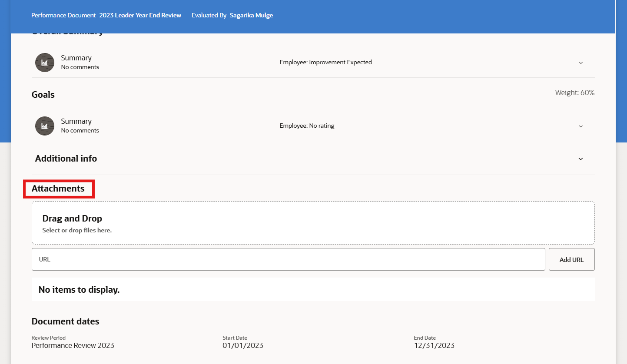Expand the Overall Summary rating details
Screen dimensions: 627x364
(581, 63)
